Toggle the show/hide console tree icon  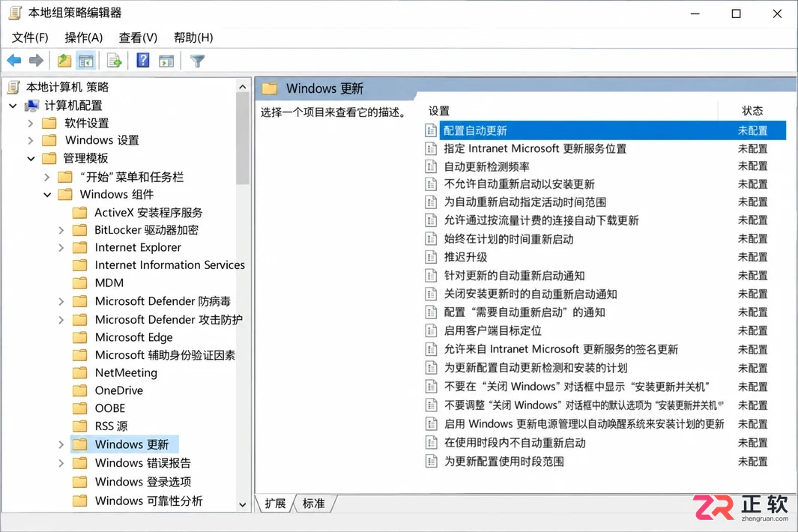[86, 61]
